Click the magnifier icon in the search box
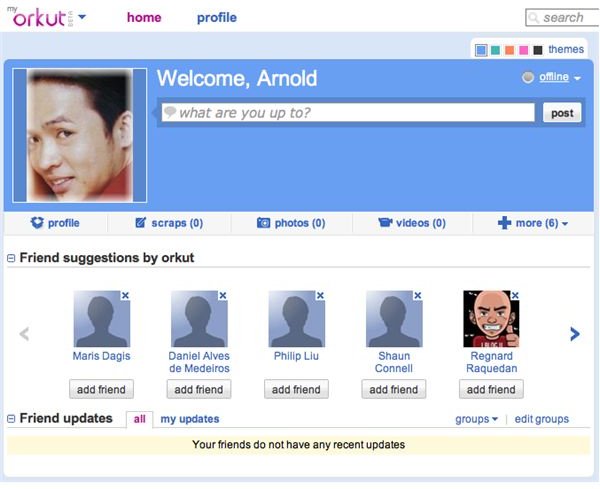The height and width of the screenshot is (489, 600). coord(533,18)
